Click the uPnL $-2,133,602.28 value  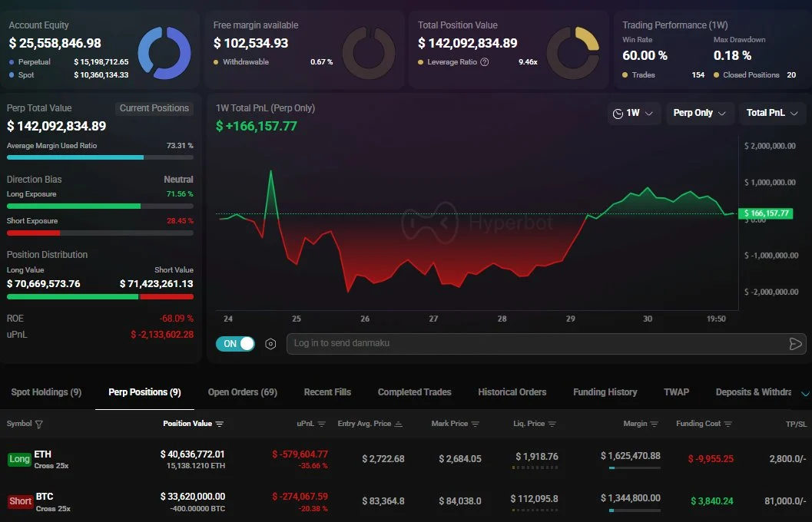(x=162, y=335)
